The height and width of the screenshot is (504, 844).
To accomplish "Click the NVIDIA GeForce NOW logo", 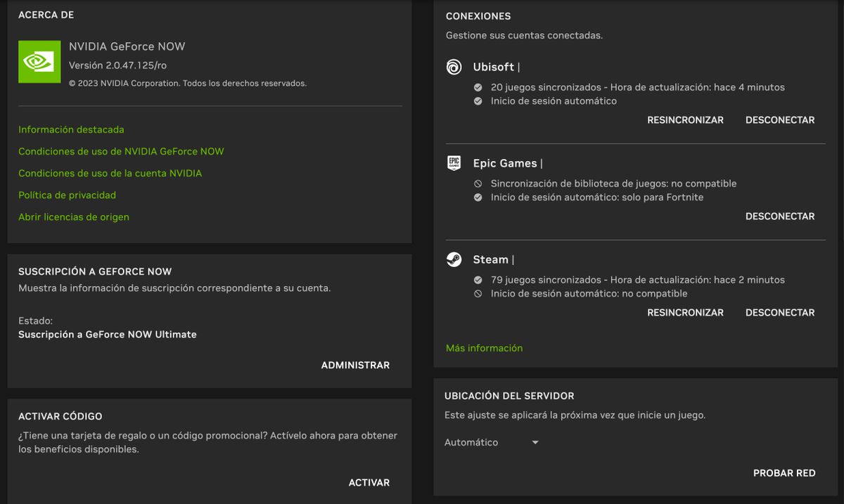I will point(39,61).
